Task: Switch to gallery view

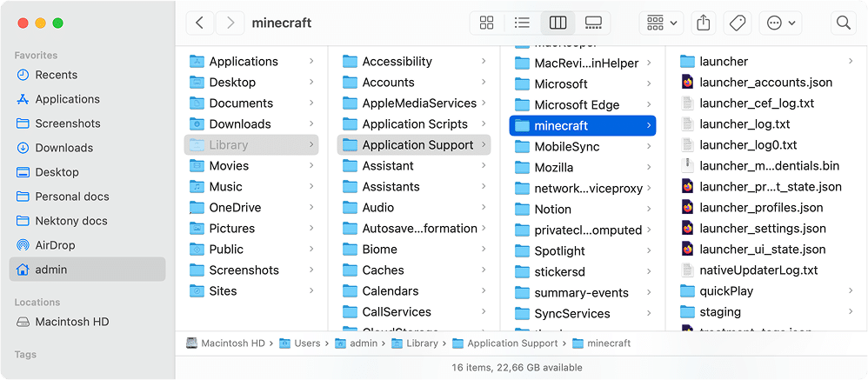Action: [593, 23]
